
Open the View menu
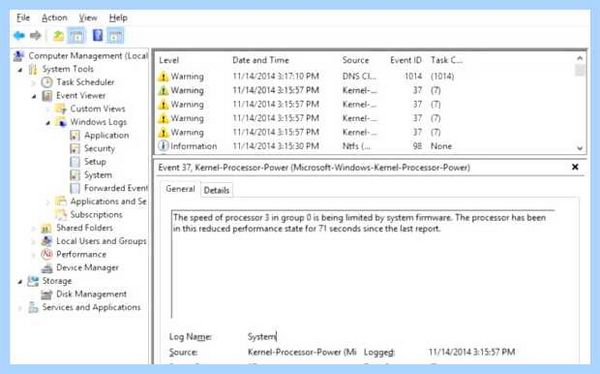coord(88,18)
